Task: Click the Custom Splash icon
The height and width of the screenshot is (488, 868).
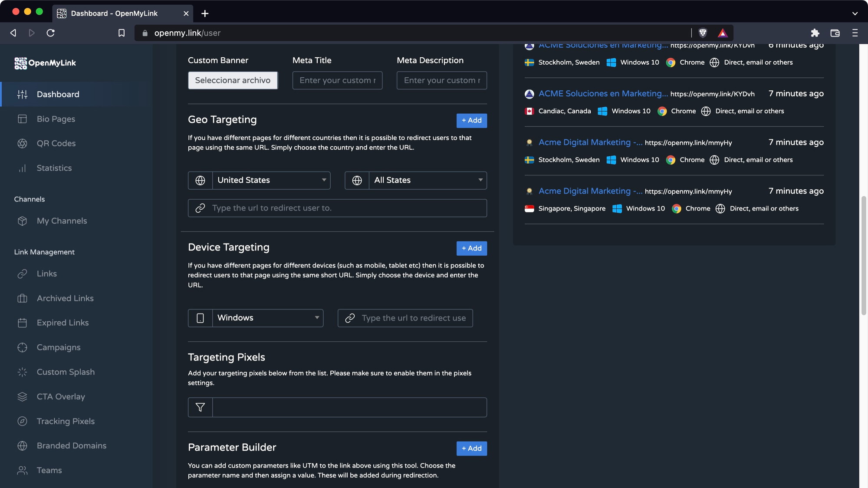Action: tap(22, 372)
